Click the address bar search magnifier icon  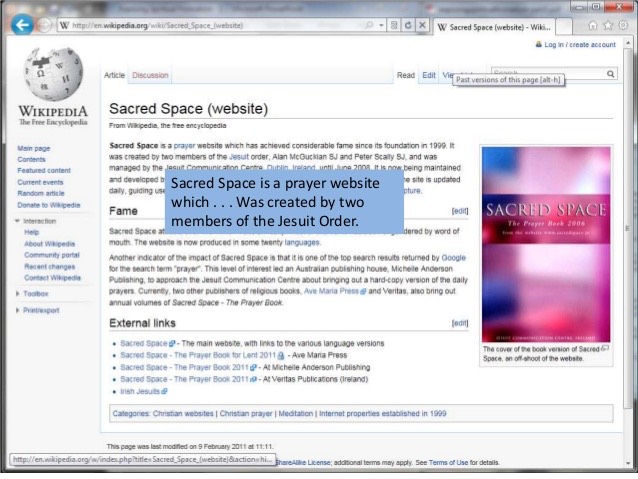coord(369,25)
